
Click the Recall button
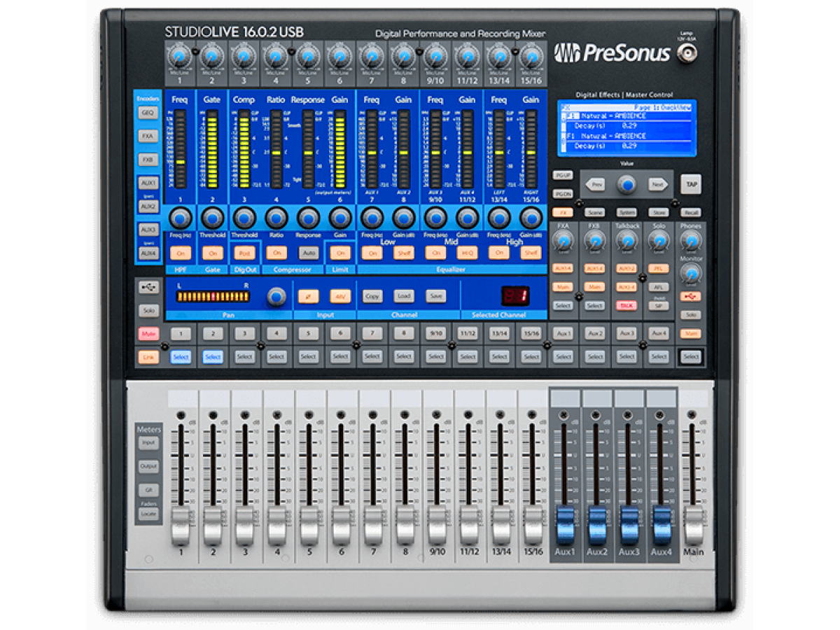click(691, 212)
